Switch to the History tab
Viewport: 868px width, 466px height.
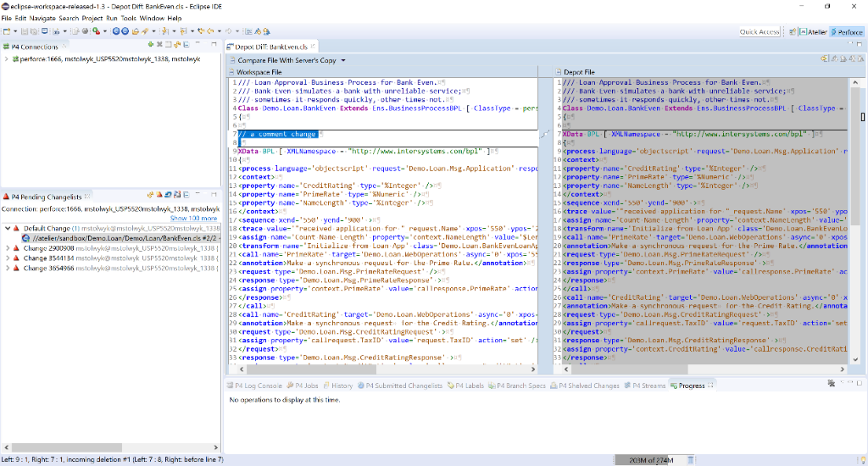pyautogui.click(x=337, y=386)
